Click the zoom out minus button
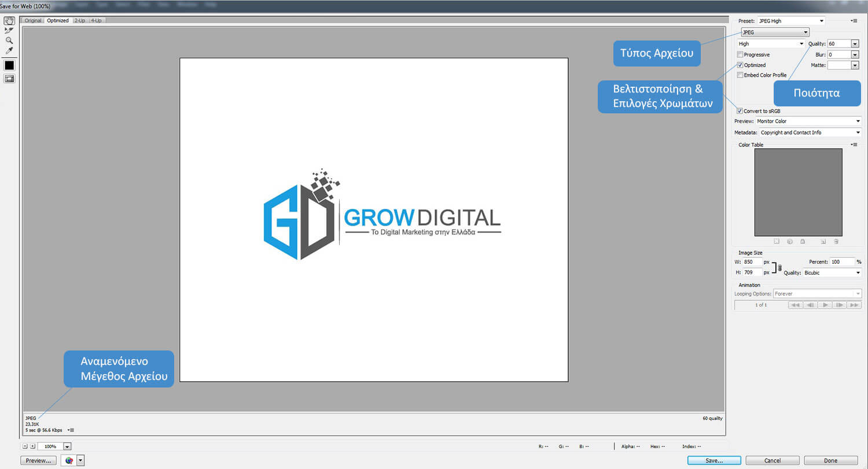 (25, 446)
